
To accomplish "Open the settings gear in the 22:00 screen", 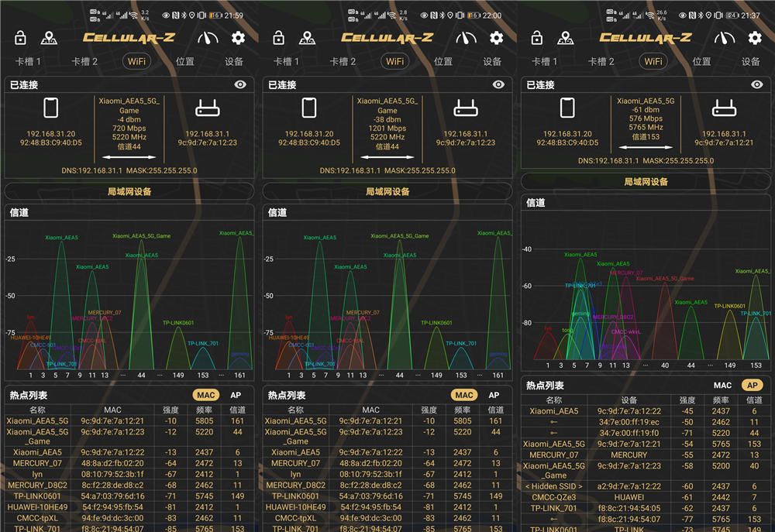I will (x=497, y=37).
